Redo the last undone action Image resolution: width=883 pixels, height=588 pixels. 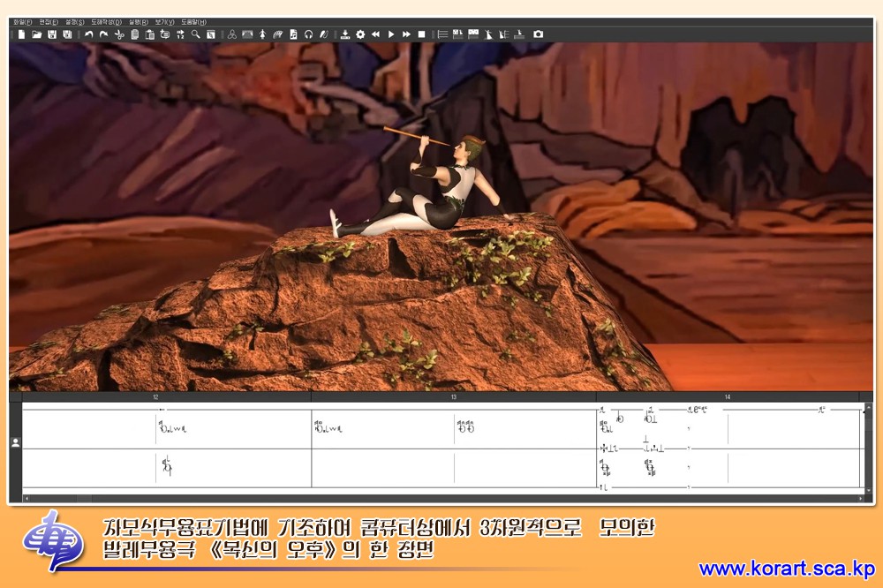(x=104, y=34)
